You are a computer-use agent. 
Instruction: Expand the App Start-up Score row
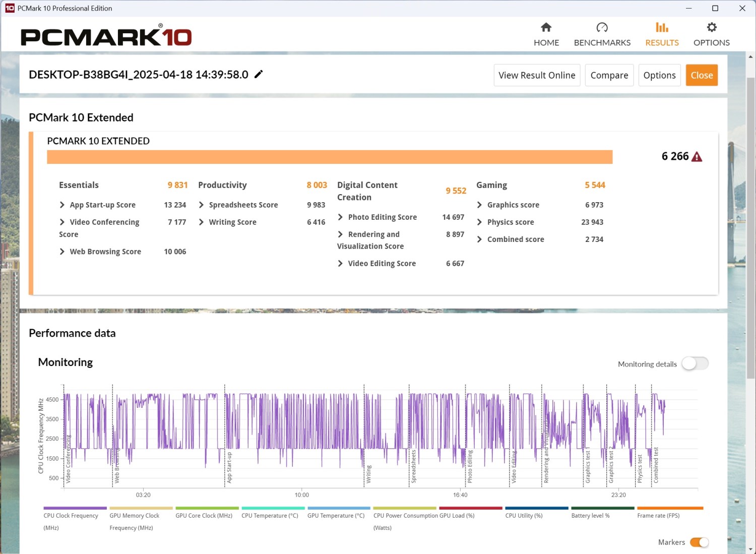[x=62, y=205]
